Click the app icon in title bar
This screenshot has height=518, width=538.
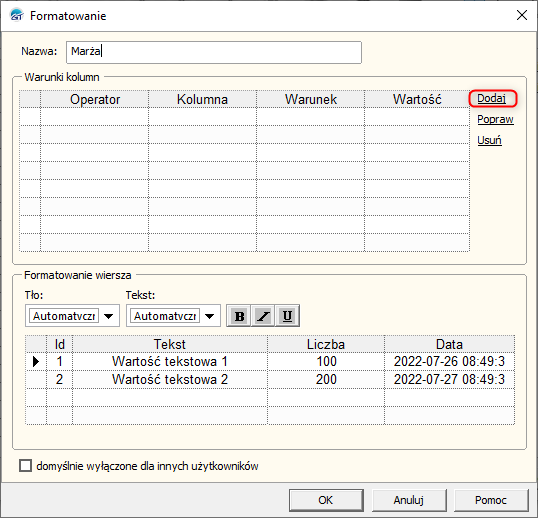pyautogui.click(x=16, y=15)
